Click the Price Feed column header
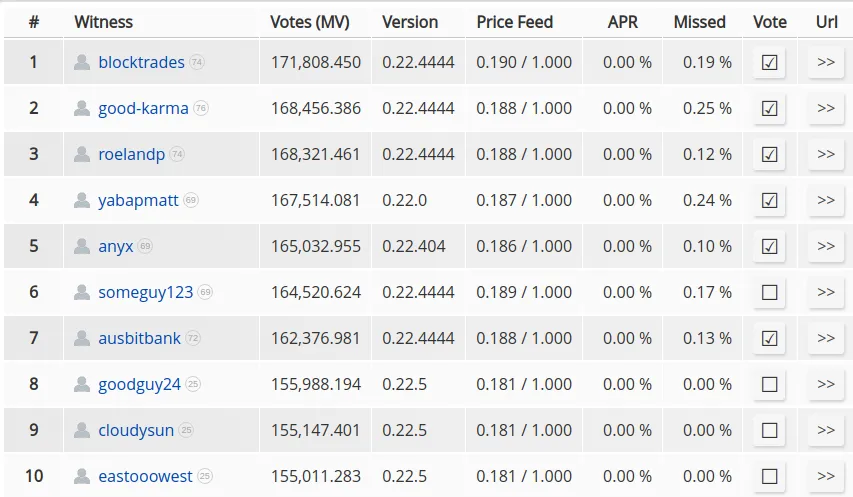853x497 pixels. [515, 22]
